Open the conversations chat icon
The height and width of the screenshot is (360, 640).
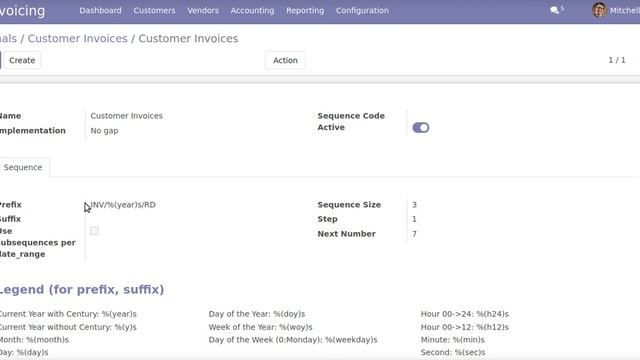click(x=554, y=10)
